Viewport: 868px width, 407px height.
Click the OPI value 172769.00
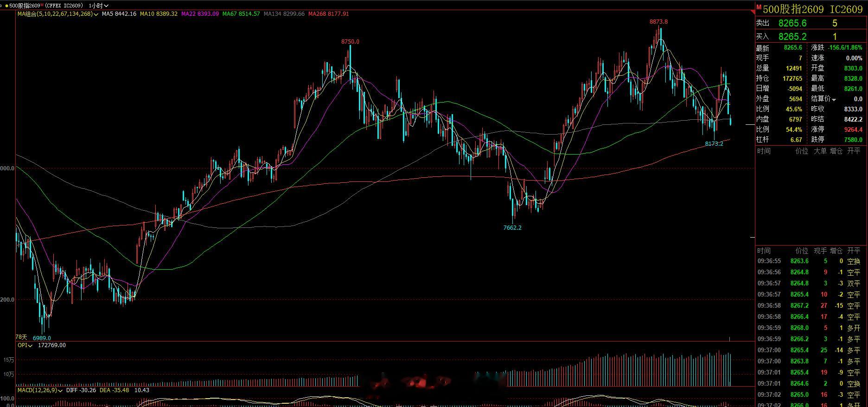click(52, 345)
